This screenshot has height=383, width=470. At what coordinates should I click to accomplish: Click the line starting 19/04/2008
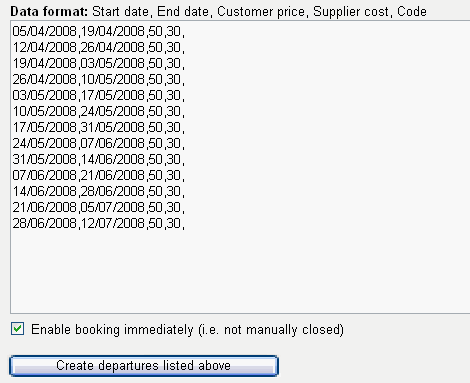click(x=98, y=63)
